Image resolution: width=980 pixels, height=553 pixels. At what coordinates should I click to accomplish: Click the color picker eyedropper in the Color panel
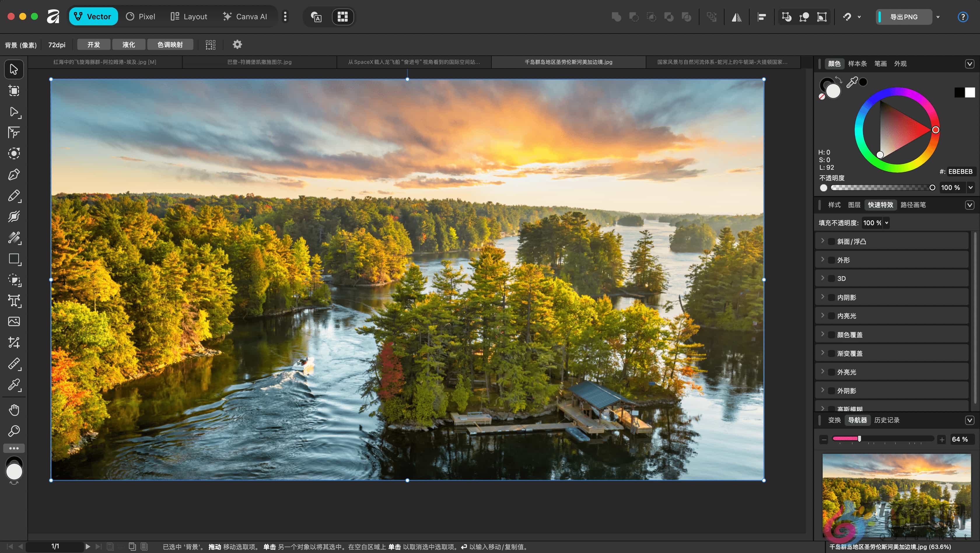click(x=851, y=82)
